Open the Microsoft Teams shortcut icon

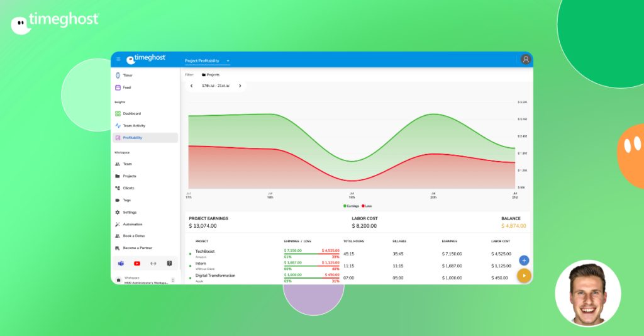tap(121, 263)
